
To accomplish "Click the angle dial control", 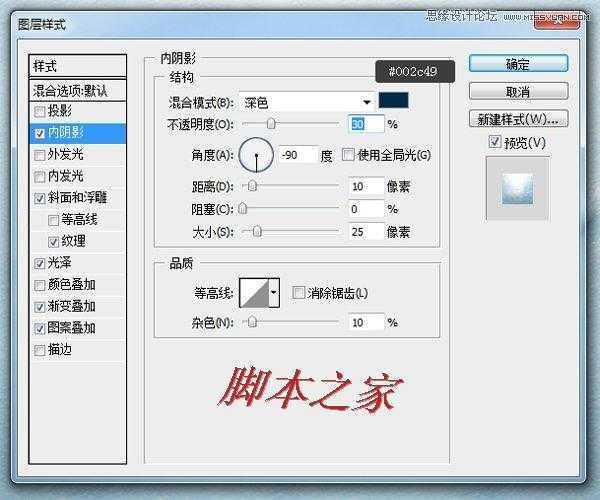I will [x=258, y=154].
